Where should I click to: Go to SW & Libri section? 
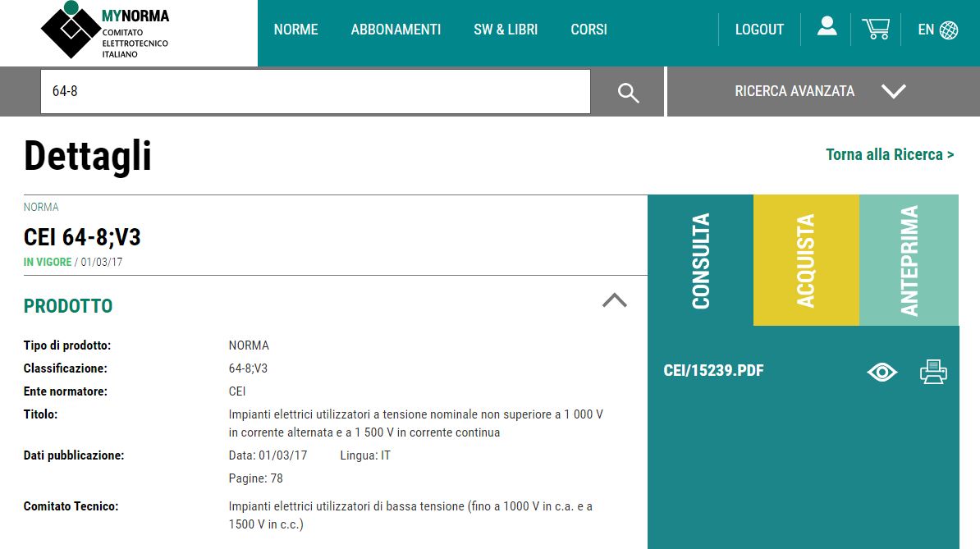click(x=506, y=30)
